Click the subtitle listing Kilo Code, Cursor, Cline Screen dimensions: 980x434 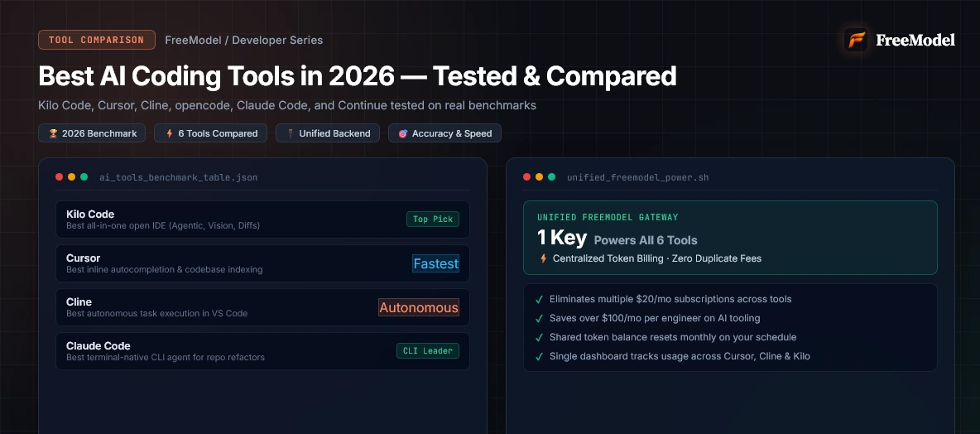[x=287, y=105]
